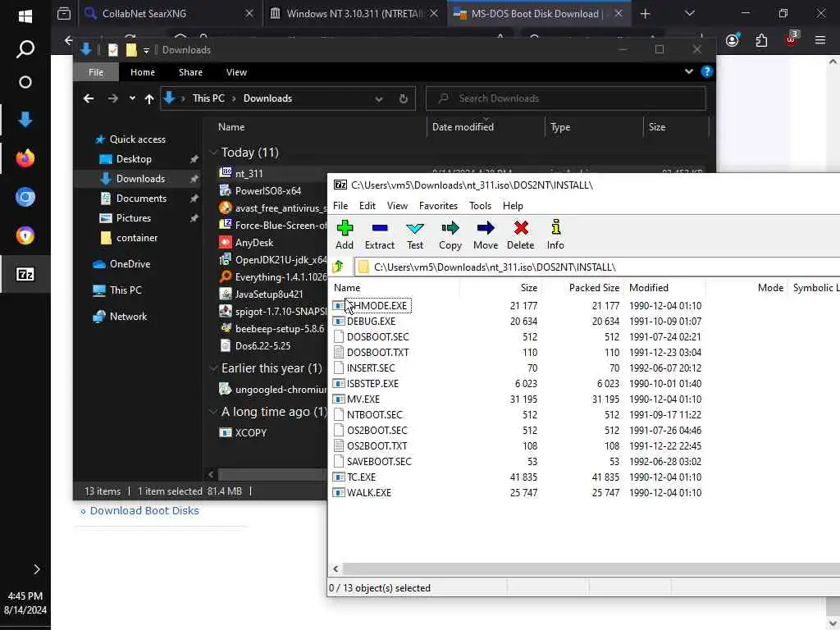Image resolution: width=840 pixels, height=630 pixels.
Task: Expand the taskbar chevron
Action: [x=36, y=569]
